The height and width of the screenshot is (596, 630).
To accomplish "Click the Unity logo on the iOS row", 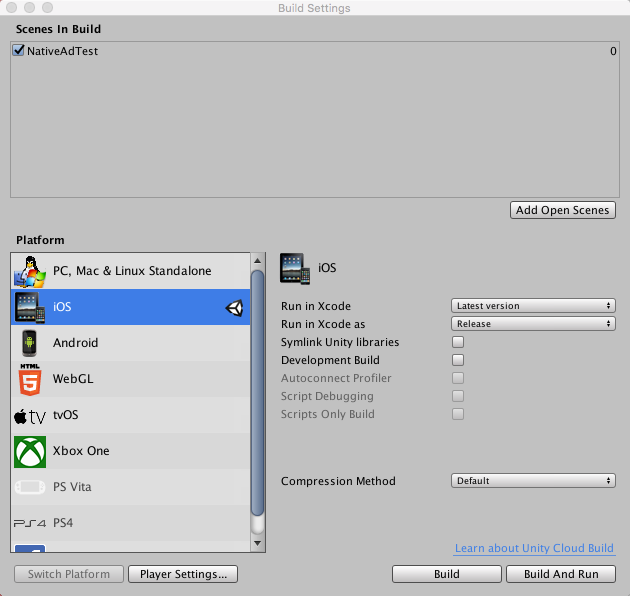I will click(x=234, y=308).
